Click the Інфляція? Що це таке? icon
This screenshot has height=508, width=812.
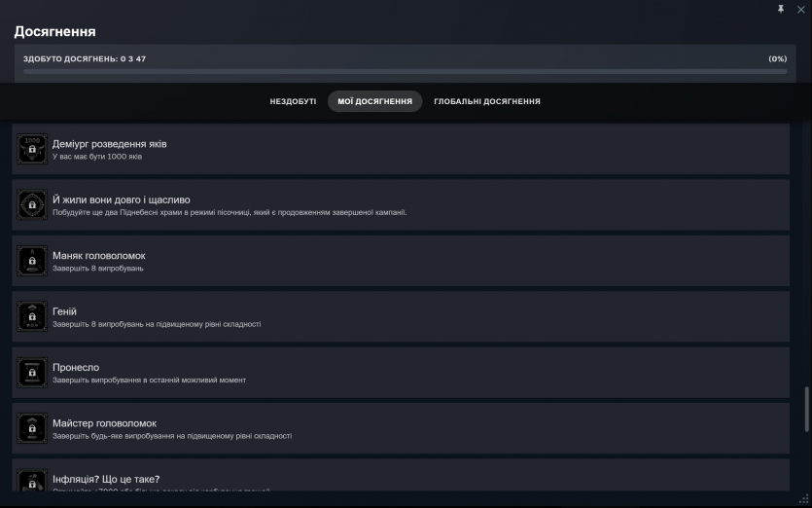[32, 481]
